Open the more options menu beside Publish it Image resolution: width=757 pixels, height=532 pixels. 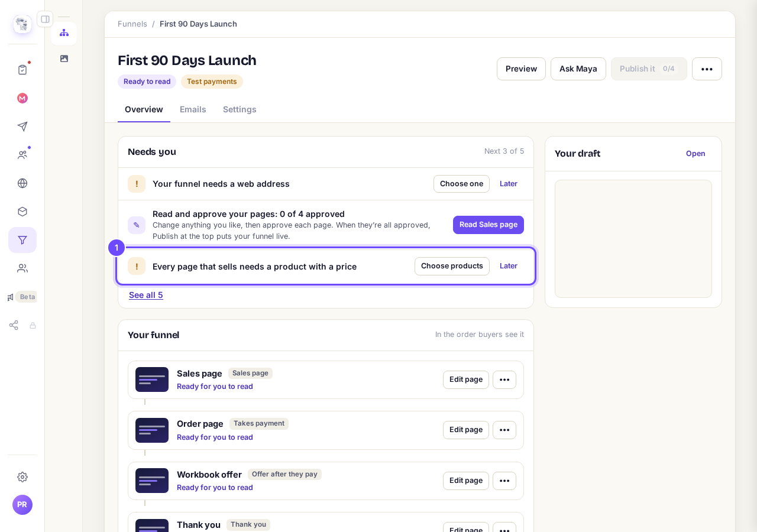707,69
